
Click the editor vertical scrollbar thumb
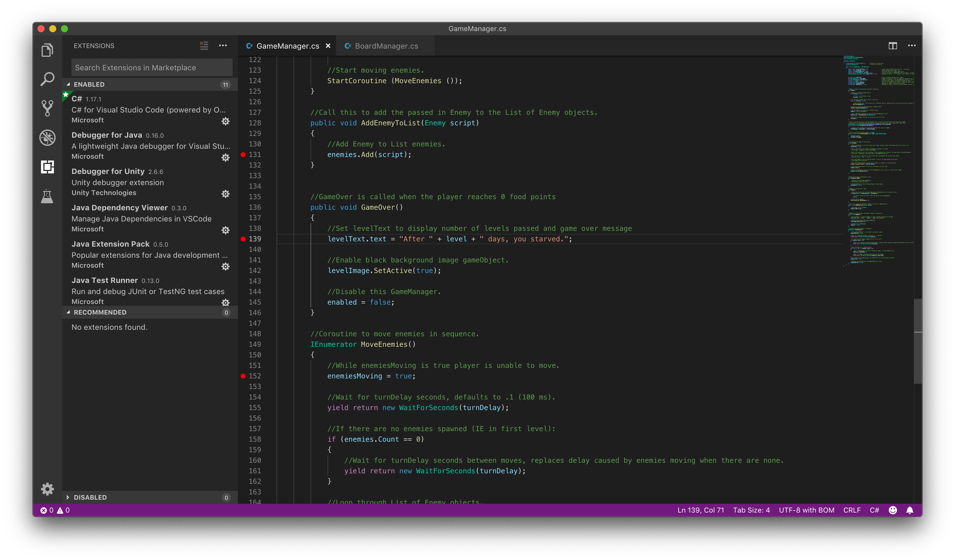coord(918,341)
